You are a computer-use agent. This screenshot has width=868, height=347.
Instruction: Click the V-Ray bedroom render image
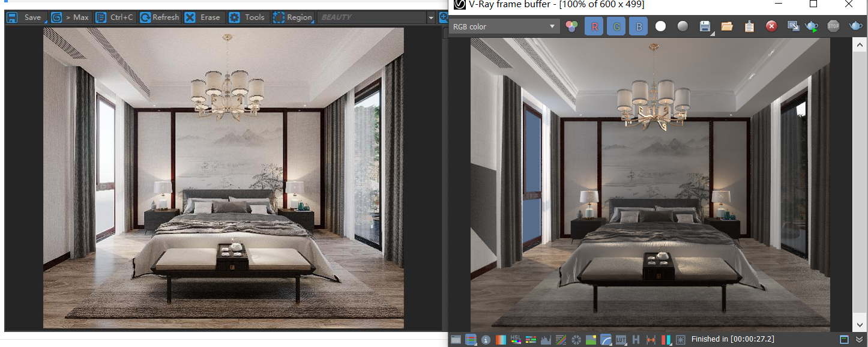coord(650,184)
